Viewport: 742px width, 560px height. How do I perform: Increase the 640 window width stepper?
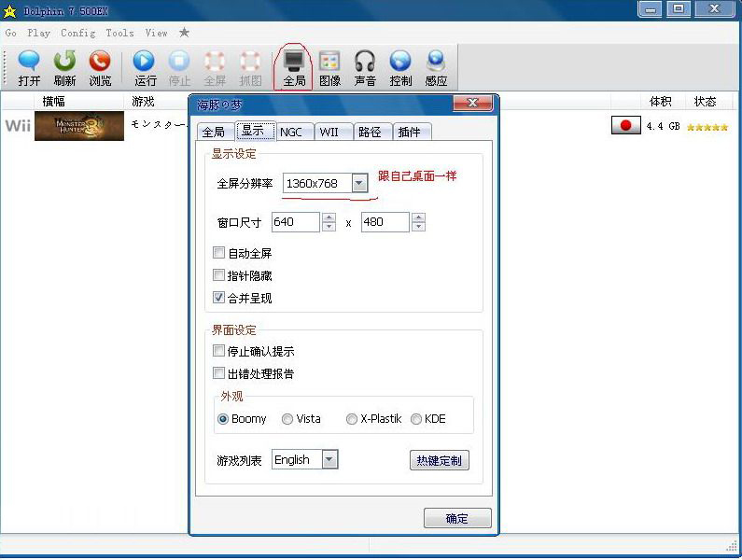click(x=329, y=217)
